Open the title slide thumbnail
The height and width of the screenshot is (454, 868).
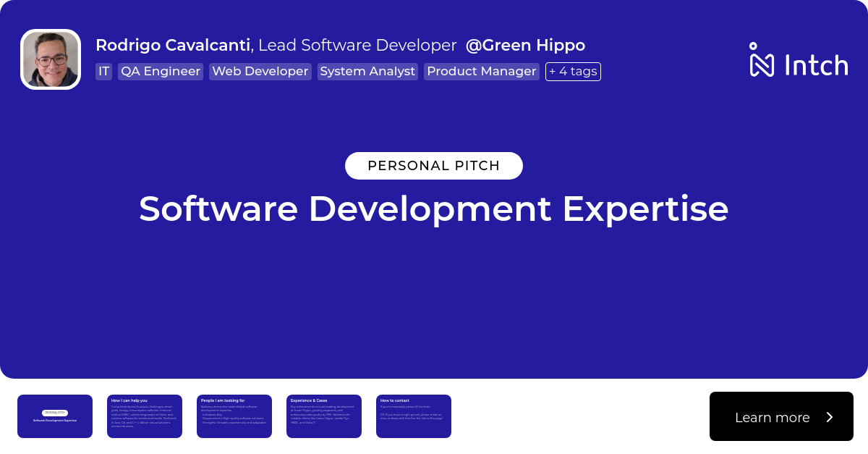tap(55, 416)
